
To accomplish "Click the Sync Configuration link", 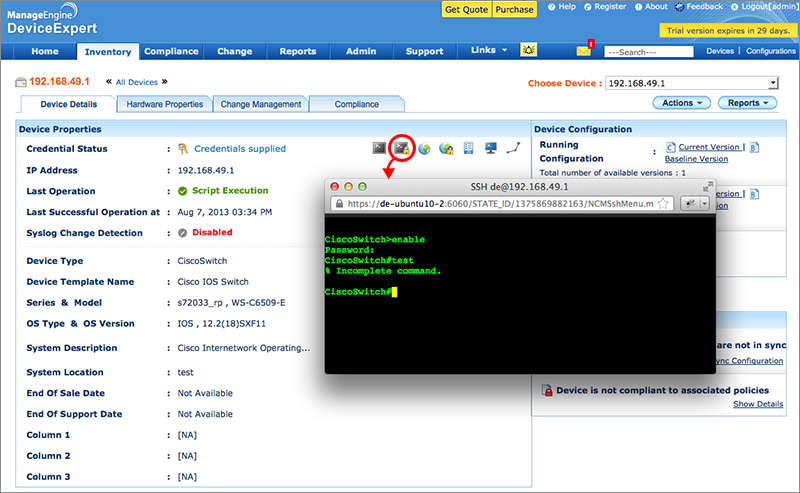I will (750, 361).
